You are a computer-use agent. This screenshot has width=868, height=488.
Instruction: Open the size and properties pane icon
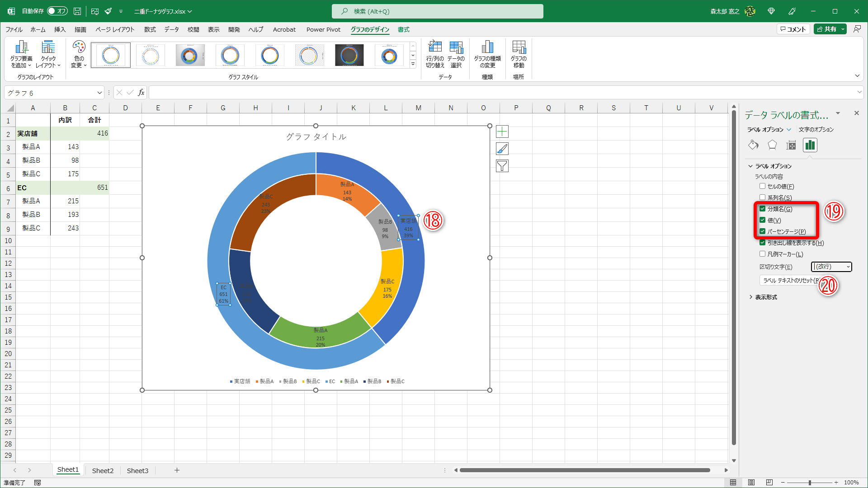791,145
